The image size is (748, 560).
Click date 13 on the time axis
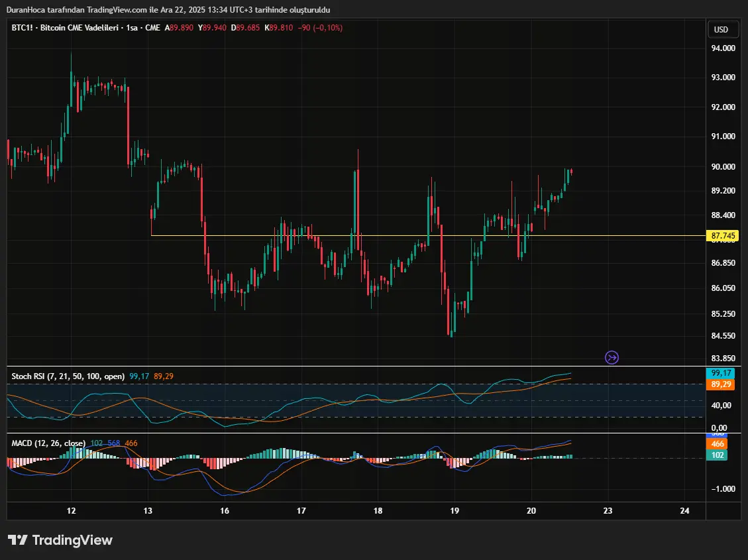click(x=148, y=511)
